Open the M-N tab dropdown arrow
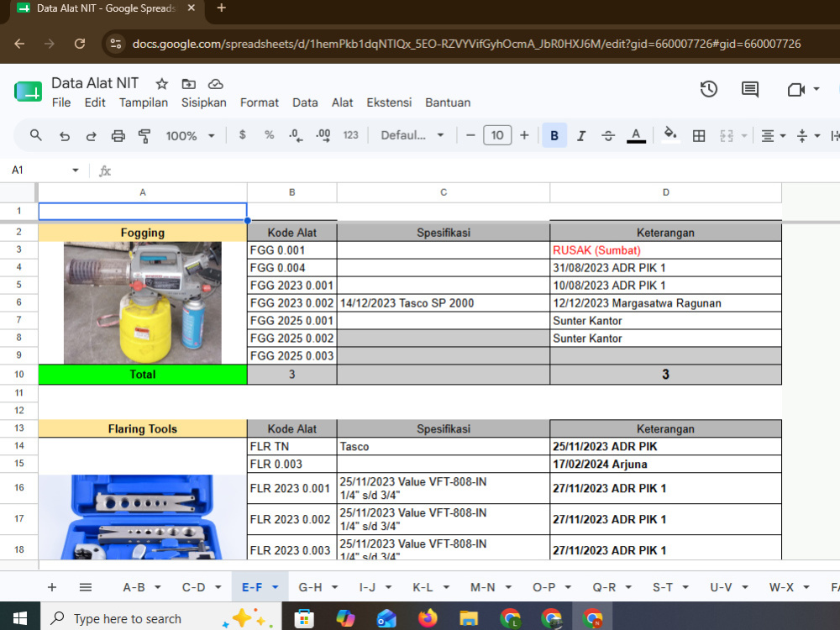This screenshot has height=630, width=840. (508, 588)
